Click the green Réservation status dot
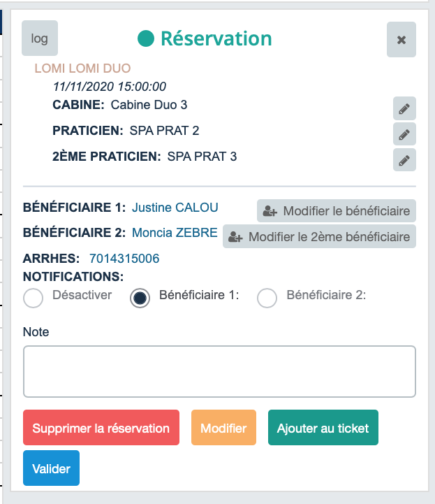435x504 pixels. click(145, 39)
